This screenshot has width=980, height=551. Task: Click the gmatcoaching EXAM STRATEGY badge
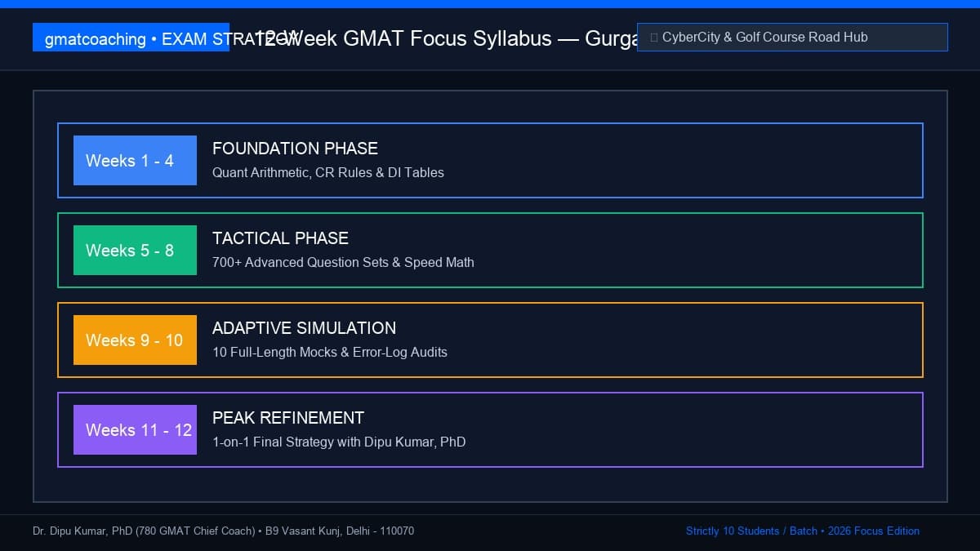(131, 38)
